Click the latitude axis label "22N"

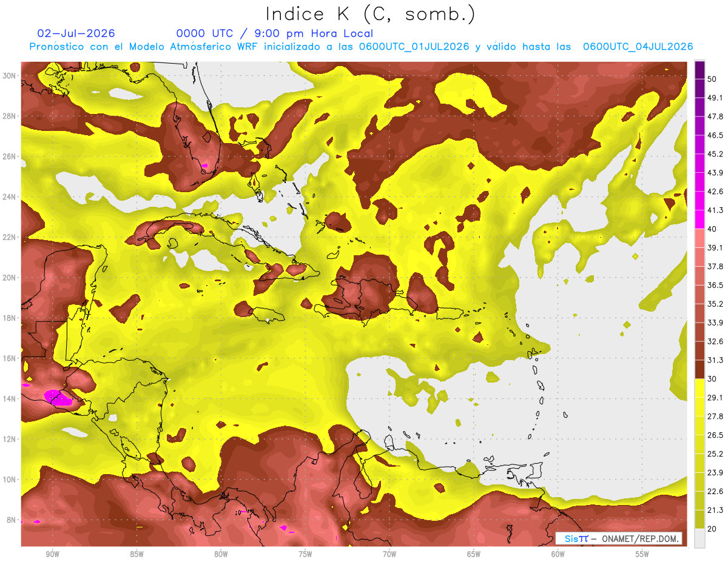click(10, 237)
